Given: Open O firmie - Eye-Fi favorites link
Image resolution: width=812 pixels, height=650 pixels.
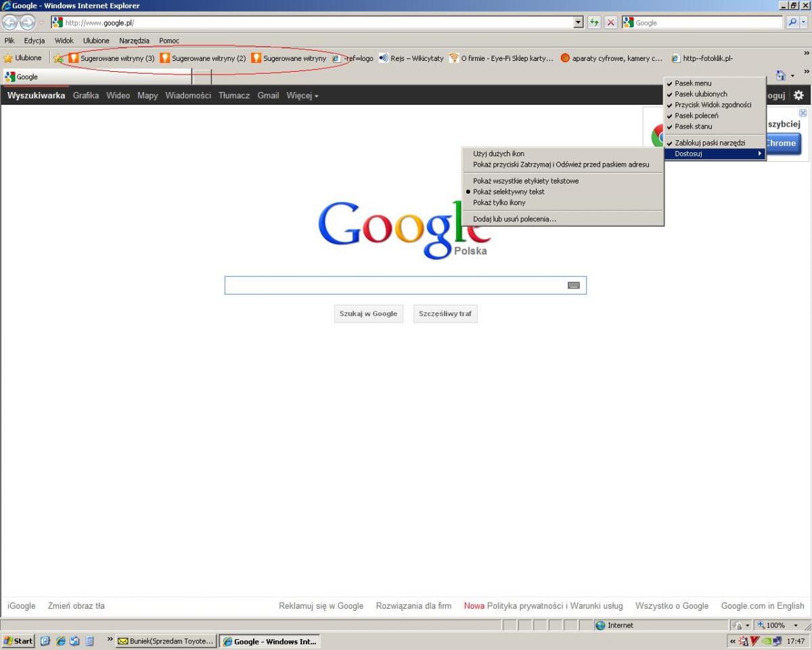Looking at the screenshot, I should click(501, 58).
